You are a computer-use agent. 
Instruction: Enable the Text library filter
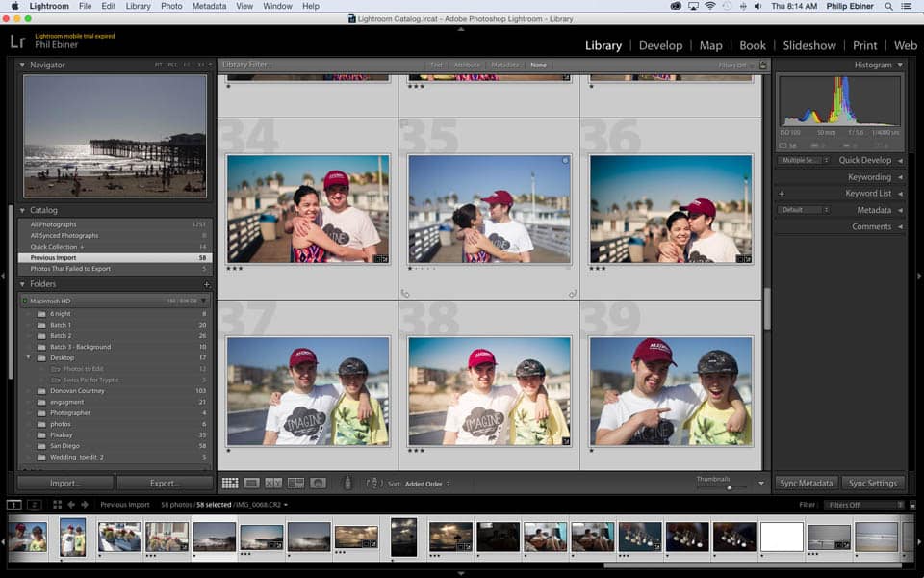click(x=436, y=65)
